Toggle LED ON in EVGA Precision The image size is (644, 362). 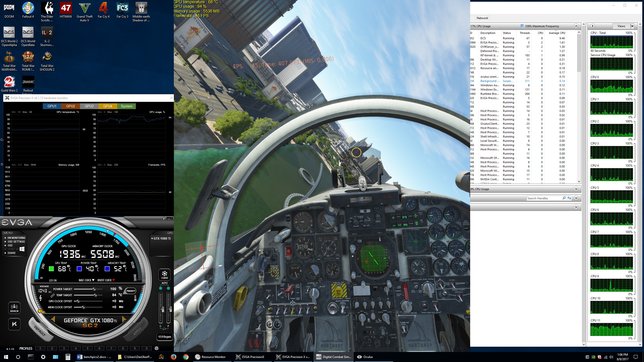tap(53, 280)
